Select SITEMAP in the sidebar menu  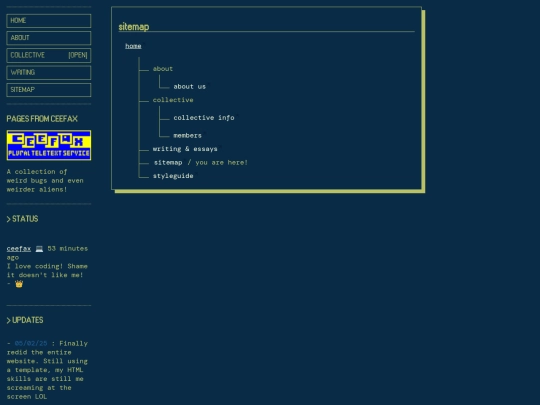coord(49,90)
